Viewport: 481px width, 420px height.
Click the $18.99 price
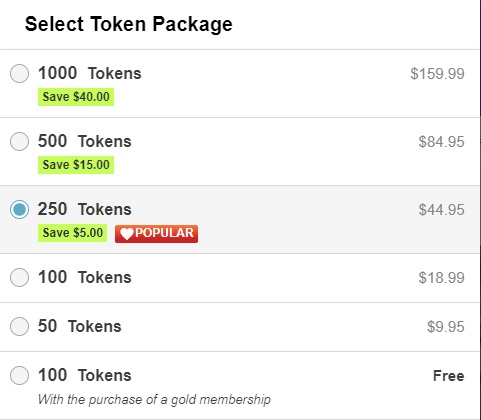pyautogui.click(x=441, y=278)
